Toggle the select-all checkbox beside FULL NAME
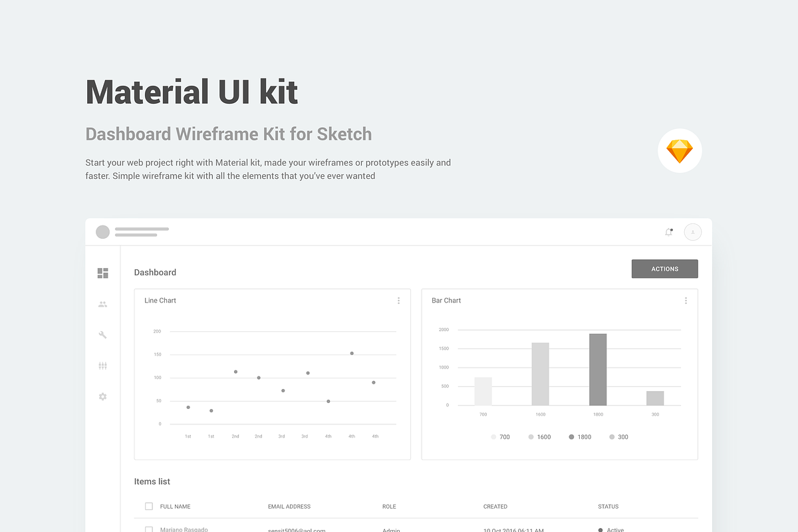The width and height of the screenshot is (798, 532). tap(148, 506)
